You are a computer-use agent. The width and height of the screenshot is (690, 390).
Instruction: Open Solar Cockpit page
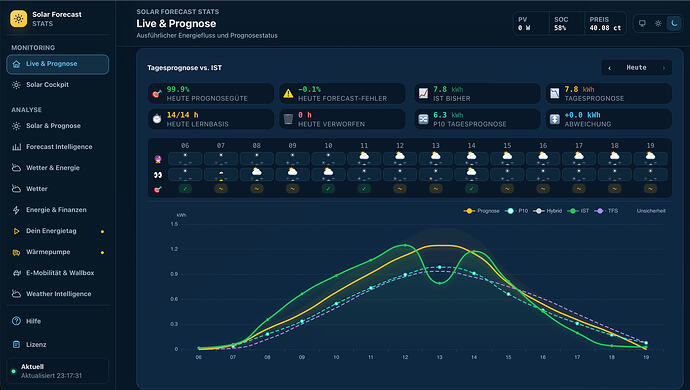click(x=58, y=85)
